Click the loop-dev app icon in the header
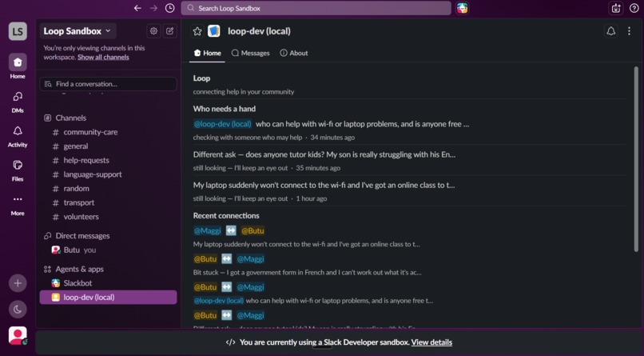Viewport: 644px width, 356px height. (214, 31)
